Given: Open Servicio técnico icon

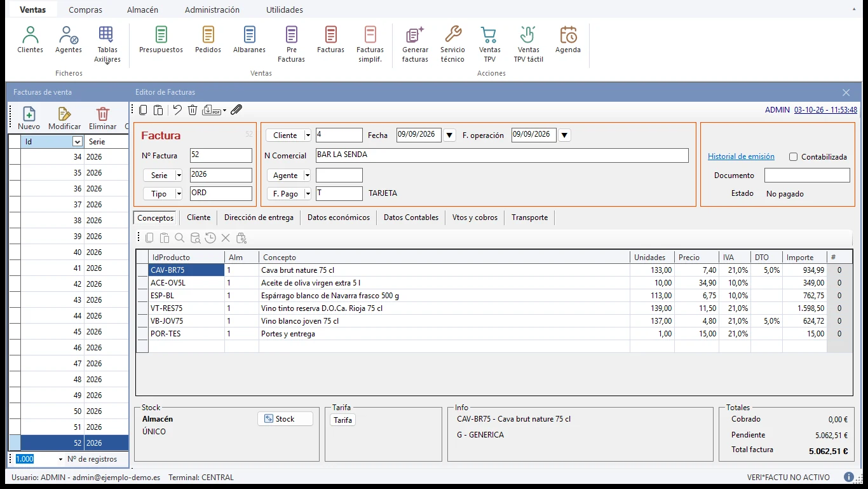Looking at the screenshot, I should (x=452, y=44).
